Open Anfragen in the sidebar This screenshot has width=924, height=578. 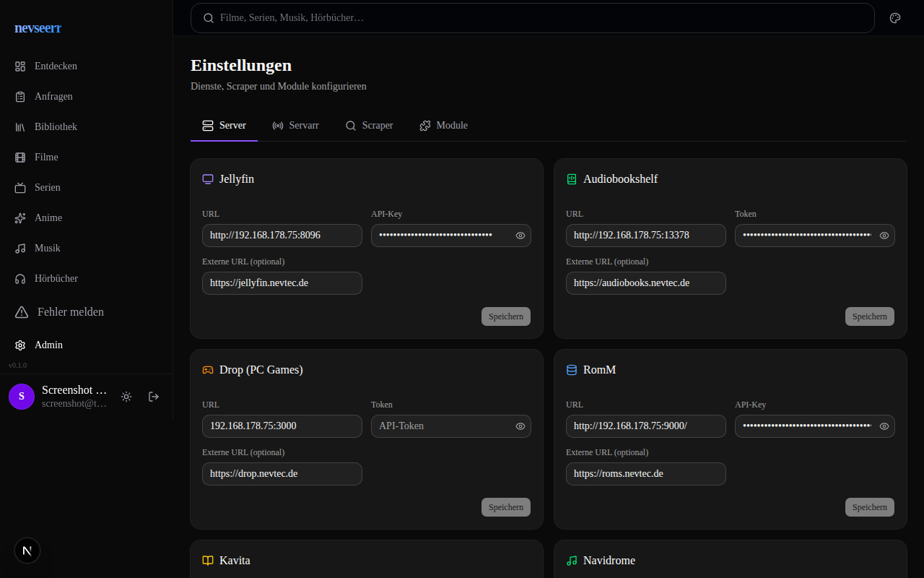click(86, 97)
